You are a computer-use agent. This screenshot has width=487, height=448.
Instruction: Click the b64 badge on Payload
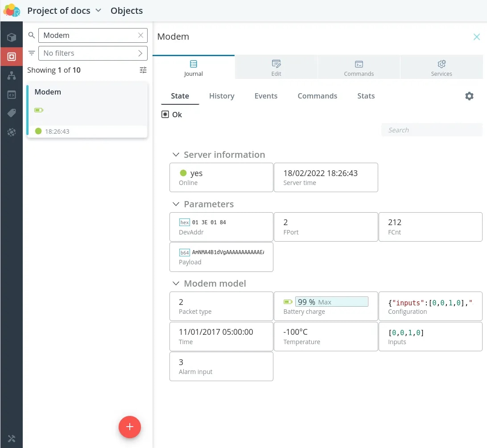(x=185, y=252)
